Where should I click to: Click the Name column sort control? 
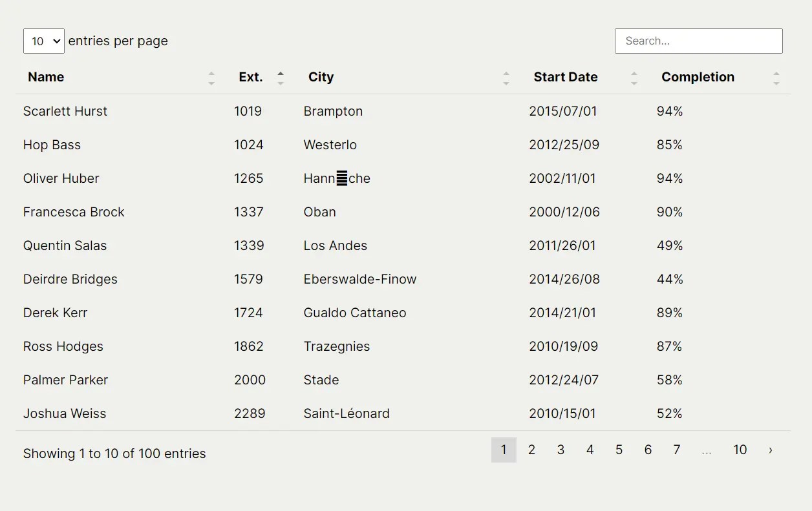coord(212,76)
